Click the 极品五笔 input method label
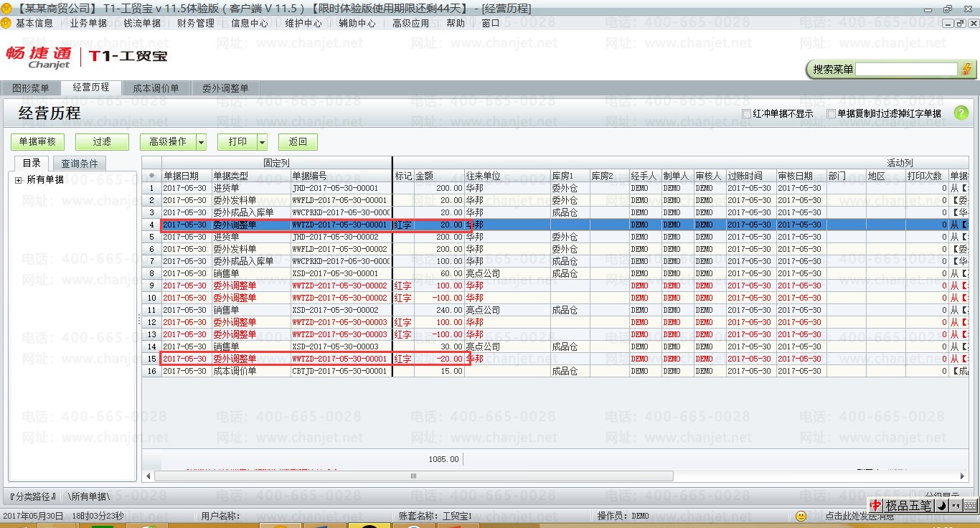The height and width of the screenshot is (528, 980). pos(908,506)
